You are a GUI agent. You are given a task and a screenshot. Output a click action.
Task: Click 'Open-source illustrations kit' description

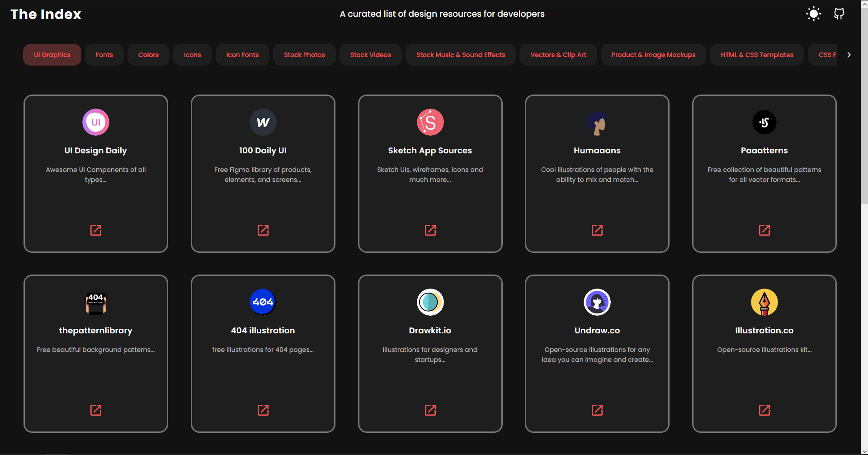click(x=764, y=350)
